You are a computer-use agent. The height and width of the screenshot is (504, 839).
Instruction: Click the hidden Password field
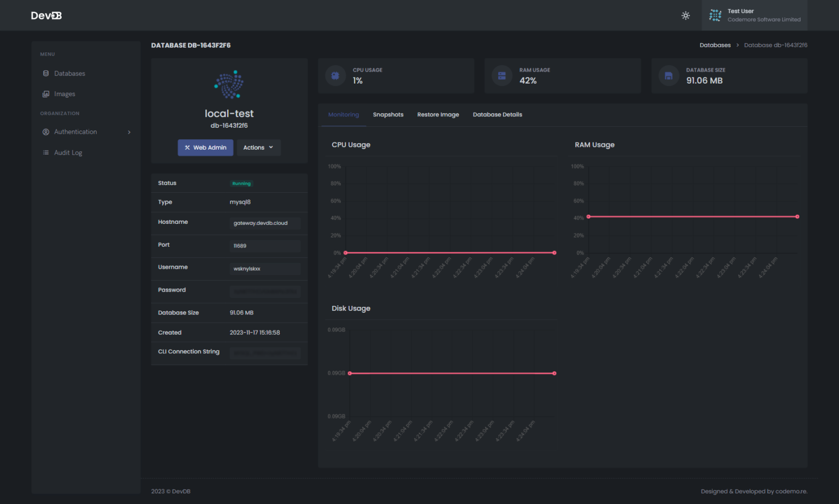pyautogui.click(x=265, y=292)
